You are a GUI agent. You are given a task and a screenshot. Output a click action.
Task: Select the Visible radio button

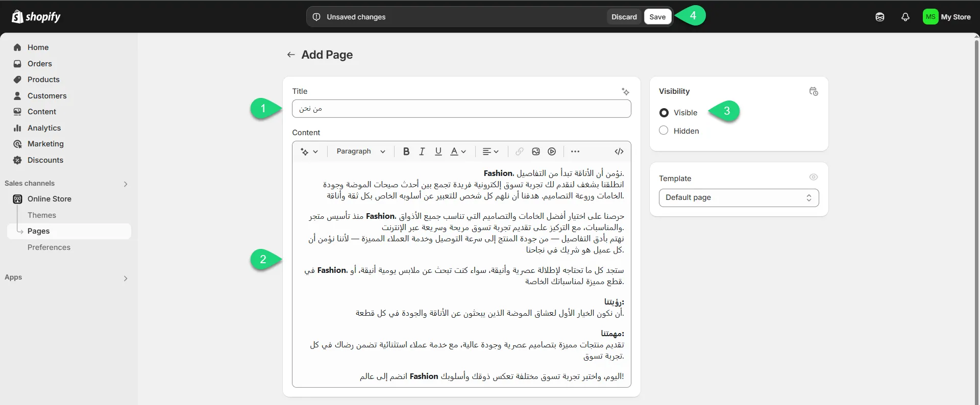click(664, 113)
